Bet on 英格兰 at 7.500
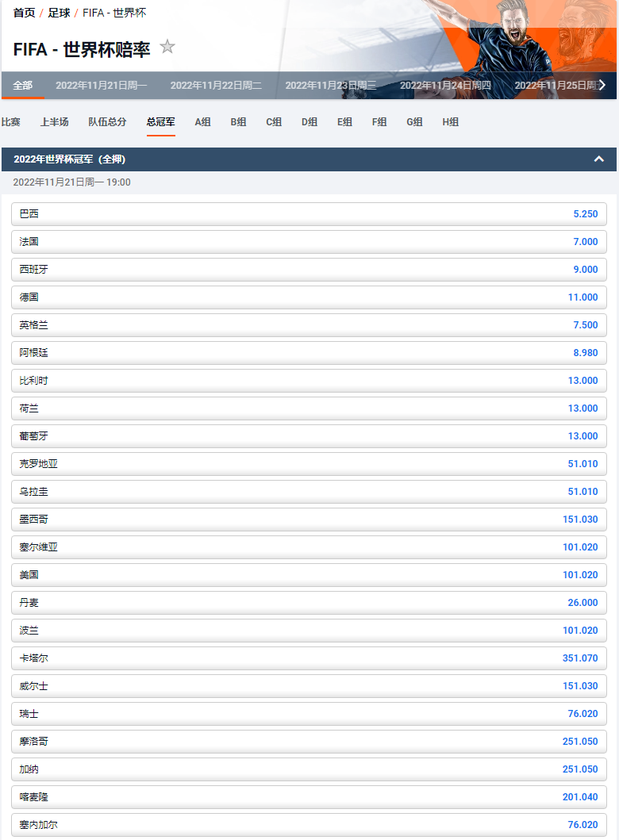The height and width of the screenshot is (840, 619). (x=309, y=325)
